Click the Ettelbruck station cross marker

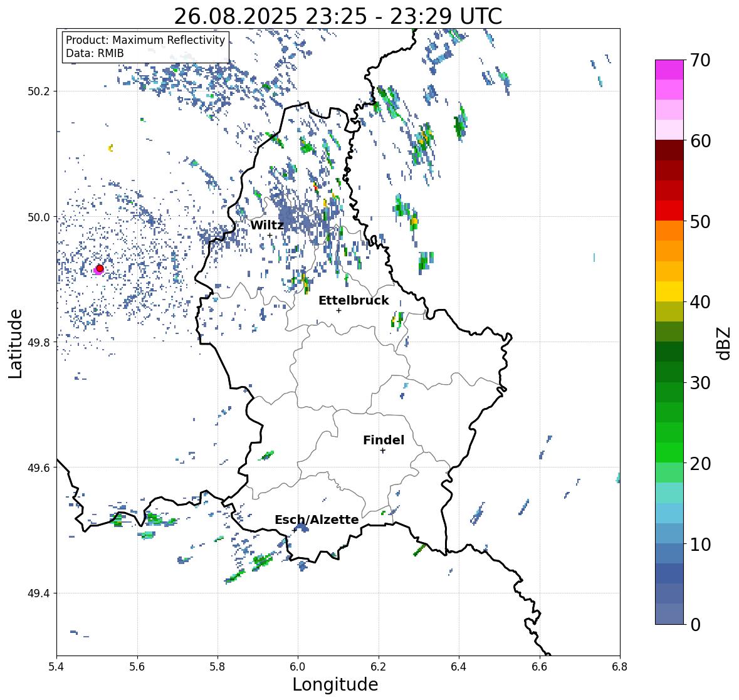click(x=338, y=310)
